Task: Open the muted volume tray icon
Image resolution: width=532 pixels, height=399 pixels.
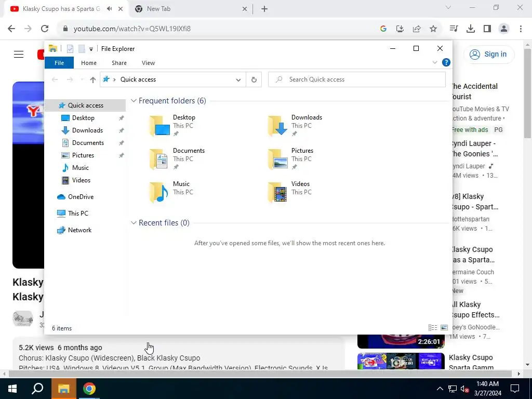Action: (x=465, y=389)
